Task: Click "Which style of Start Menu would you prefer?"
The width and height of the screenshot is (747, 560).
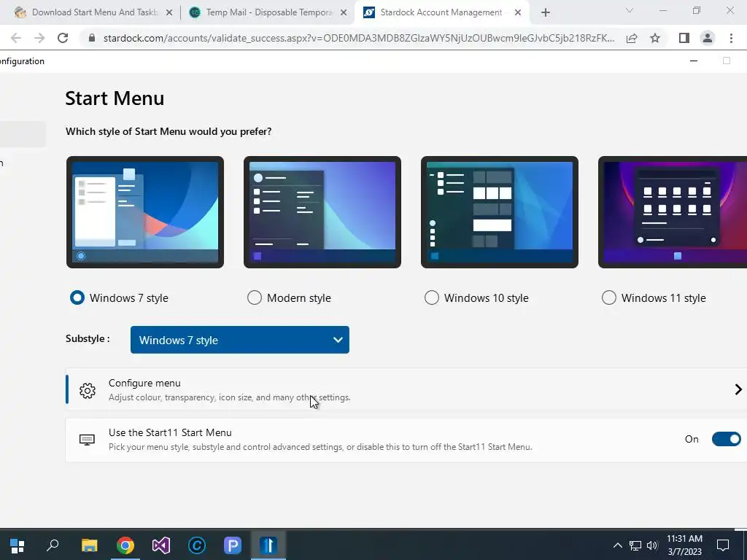Action: click(x=169, y=131)
